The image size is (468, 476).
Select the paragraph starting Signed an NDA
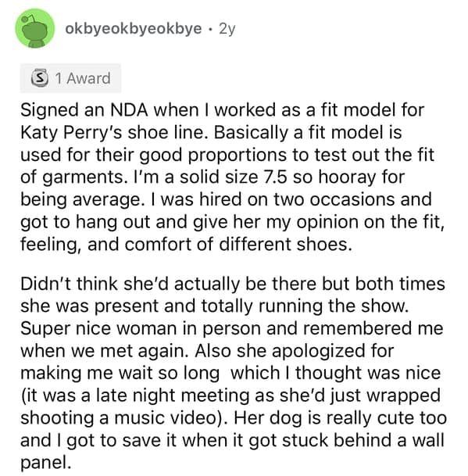[233, 177]
